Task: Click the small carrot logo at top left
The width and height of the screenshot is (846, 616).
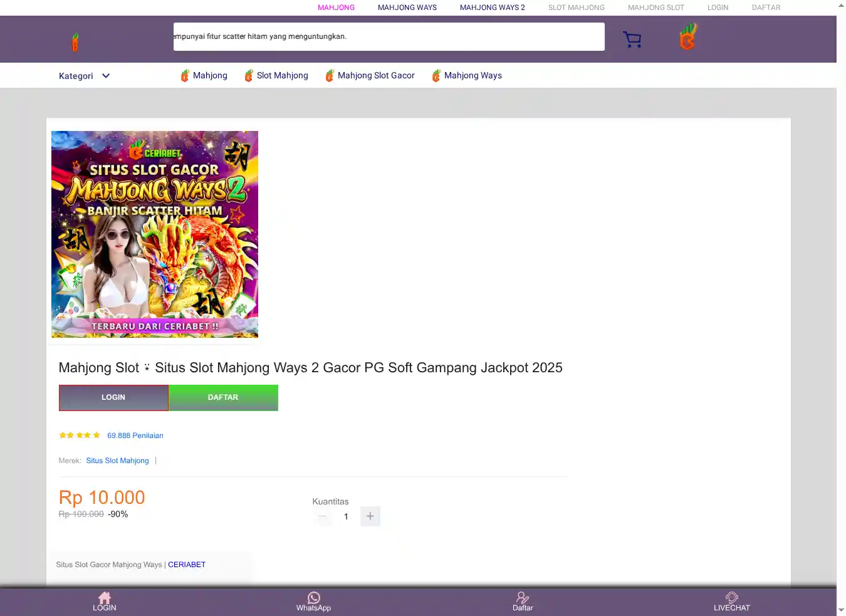Action: click(x=75, y=42)
